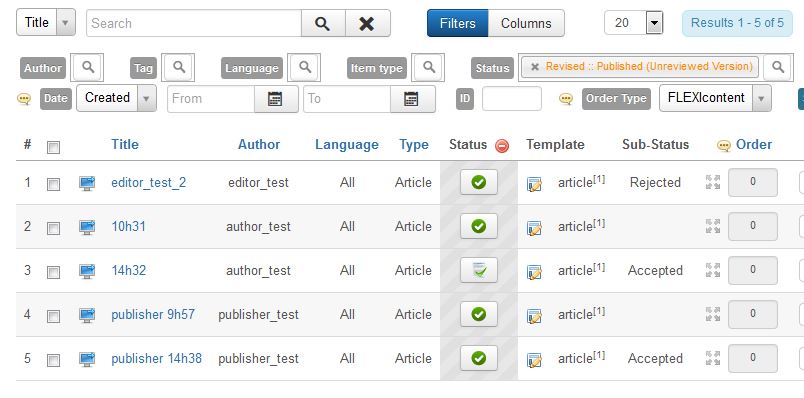The width and height of the screenshot is (804, 398).
Task: Select the 10h31 row checkbox
Action: [53, 229]
